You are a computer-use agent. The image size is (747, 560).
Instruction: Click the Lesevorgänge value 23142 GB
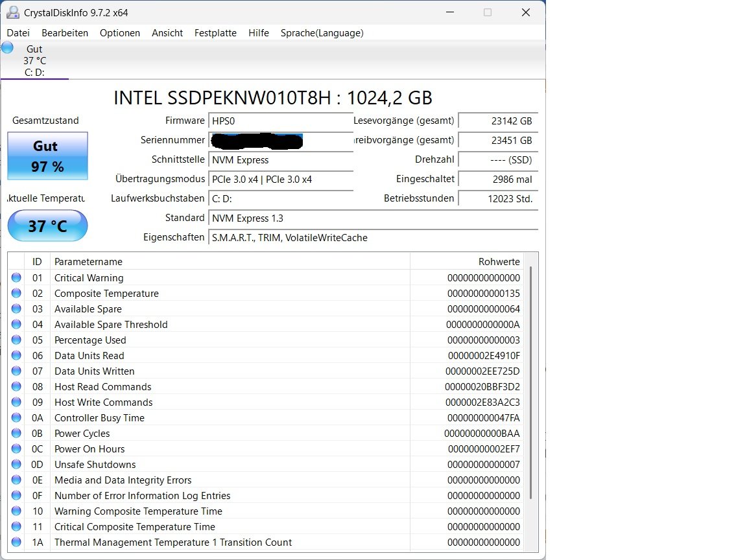tap(498, 121)
